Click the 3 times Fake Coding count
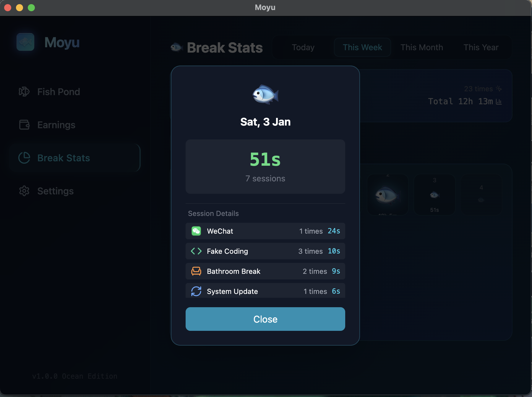This screenshot has width=532, height=397. click(x=310, y=251)
